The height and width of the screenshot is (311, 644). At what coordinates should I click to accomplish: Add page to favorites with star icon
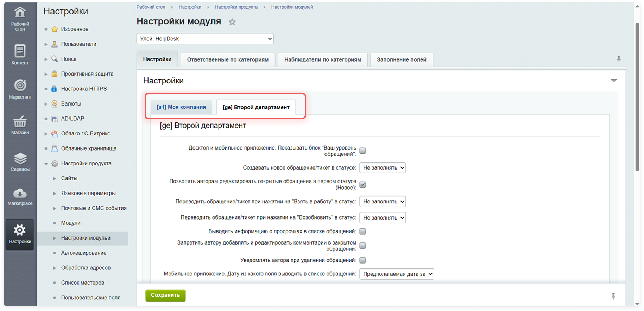click(x=232, y=22)
